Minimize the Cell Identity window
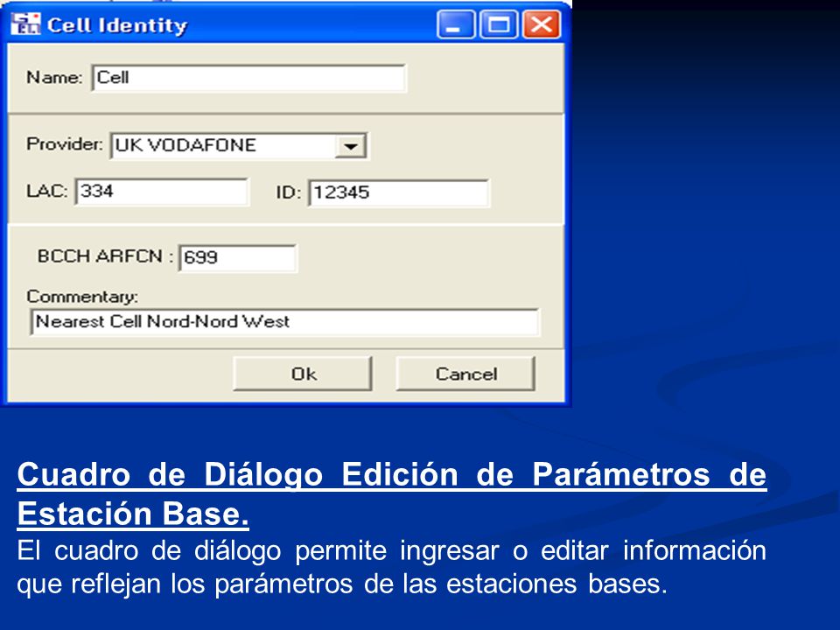Image resolution: width=840 pixels, height=630 pixels. click(x=455, y=24)
